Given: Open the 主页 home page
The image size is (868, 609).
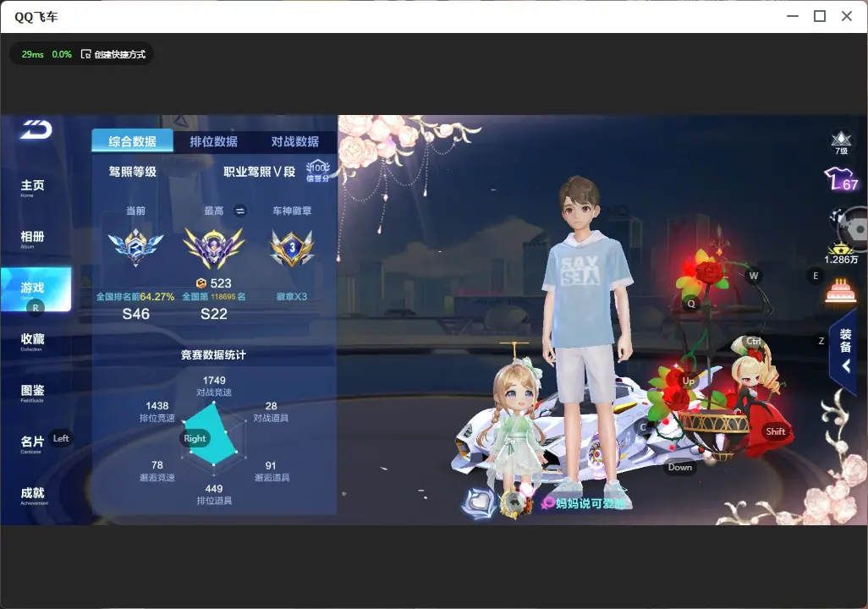Looking at the screenshot, I should click(33, 187).
